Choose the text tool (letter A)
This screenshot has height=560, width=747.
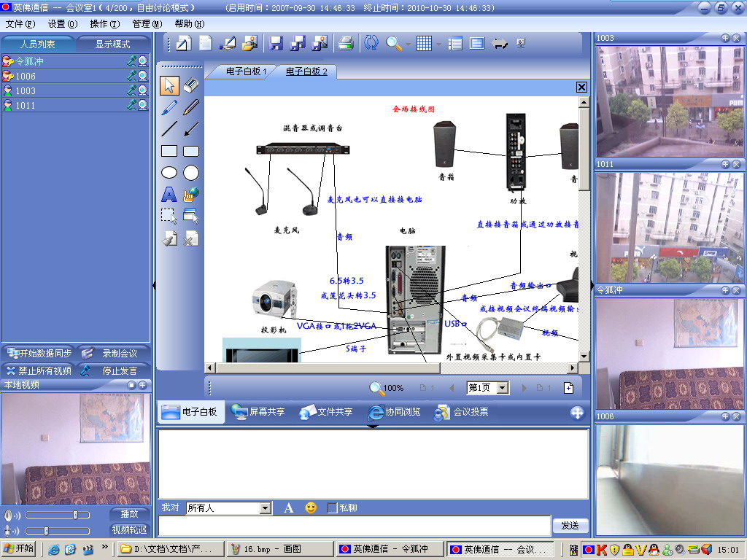click(169, 195)
